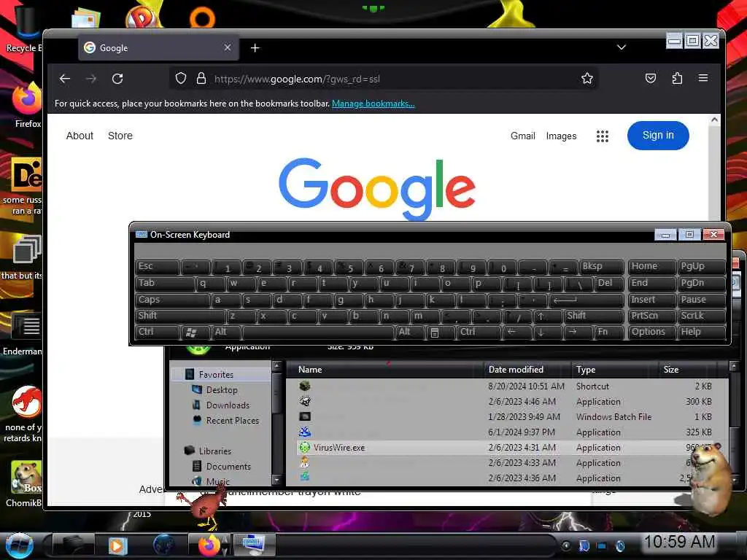This screenshot has width=747, height=560.
Task: Bookmark this page with the star icon
Action: point(587,78)
